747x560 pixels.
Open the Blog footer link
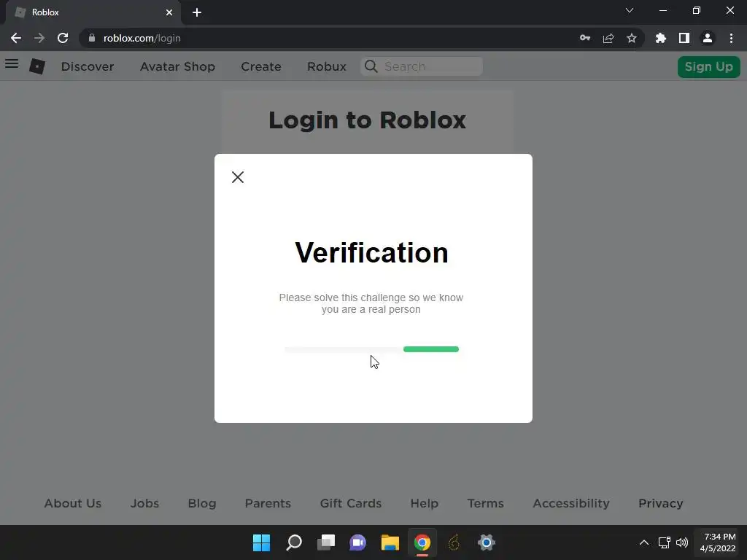coord(202,503)
